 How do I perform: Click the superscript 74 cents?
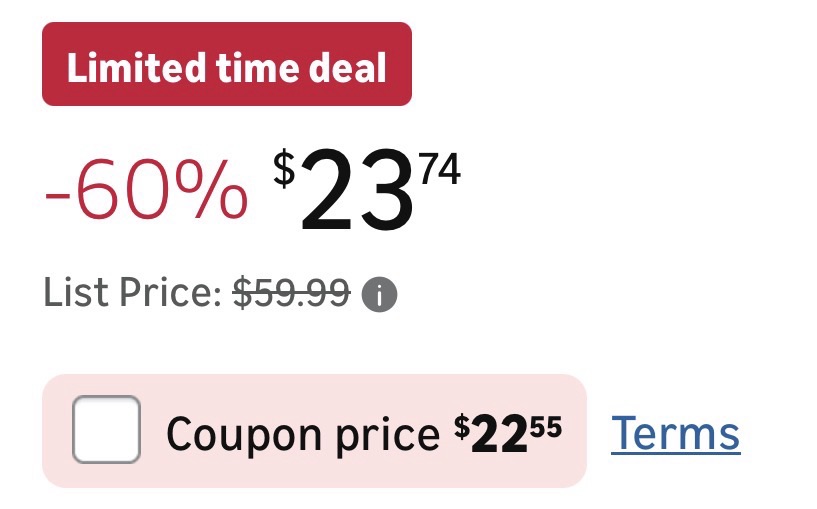click(x=440, y=171)
